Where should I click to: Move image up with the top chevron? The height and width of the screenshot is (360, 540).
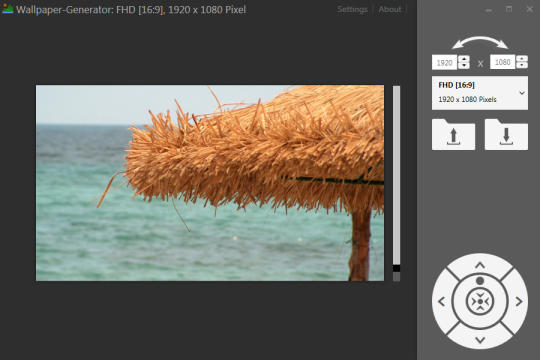480,265
